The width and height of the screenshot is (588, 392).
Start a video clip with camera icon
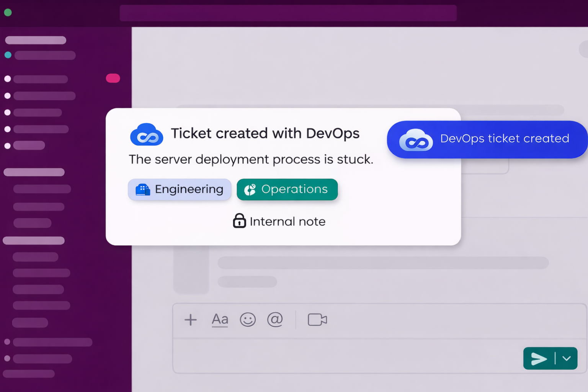click(x=317, y=320)
